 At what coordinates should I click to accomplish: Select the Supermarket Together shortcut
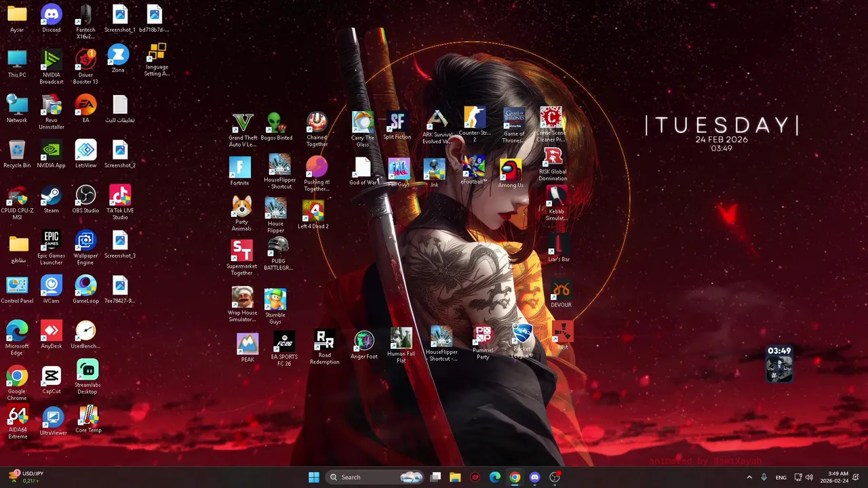tap(241, 258)
